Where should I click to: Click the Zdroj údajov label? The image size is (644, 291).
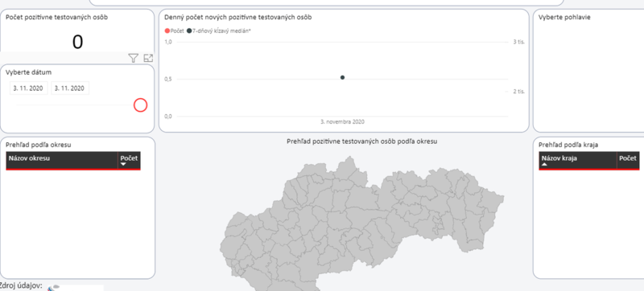click(x=22, y=286)
